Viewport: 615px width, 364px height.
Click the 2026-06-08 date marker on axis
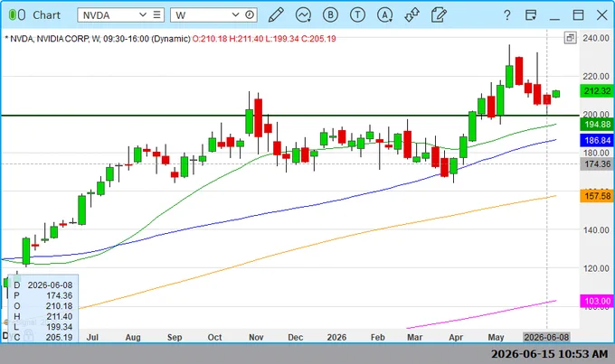tap(546, 337)
